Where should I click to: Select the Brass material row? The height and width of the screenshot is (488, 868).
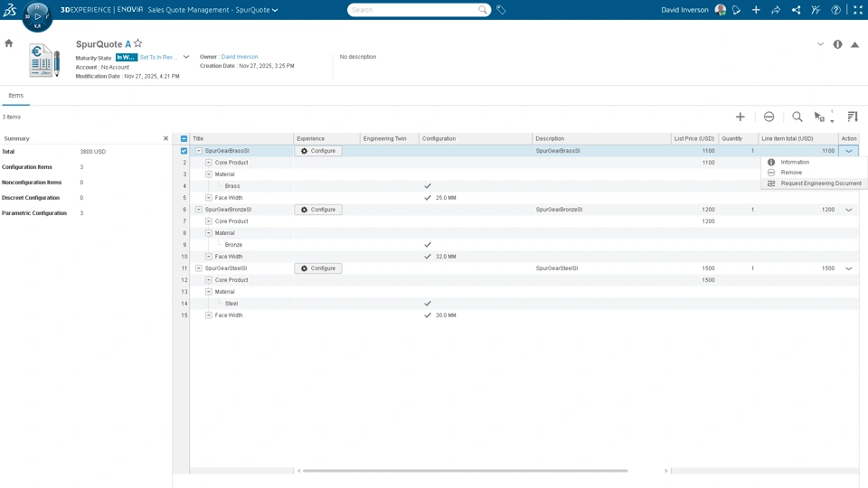point(232,186)
